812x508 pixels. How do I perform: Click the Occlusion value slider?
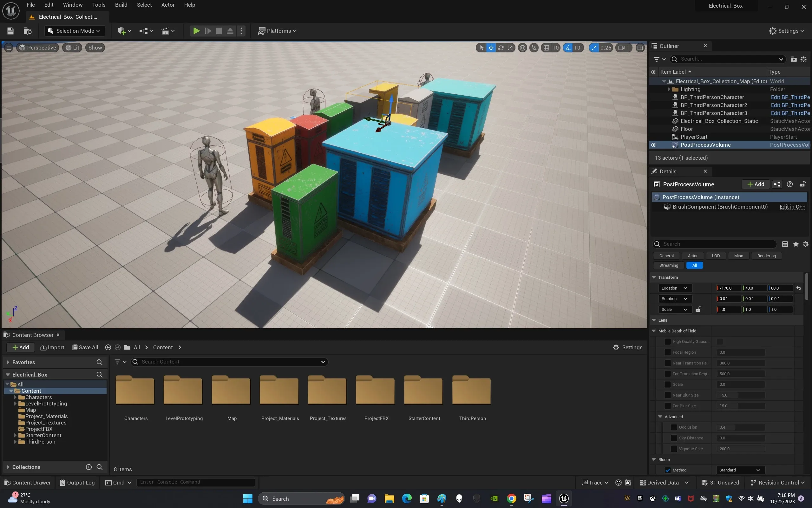(x=741, y=427)
